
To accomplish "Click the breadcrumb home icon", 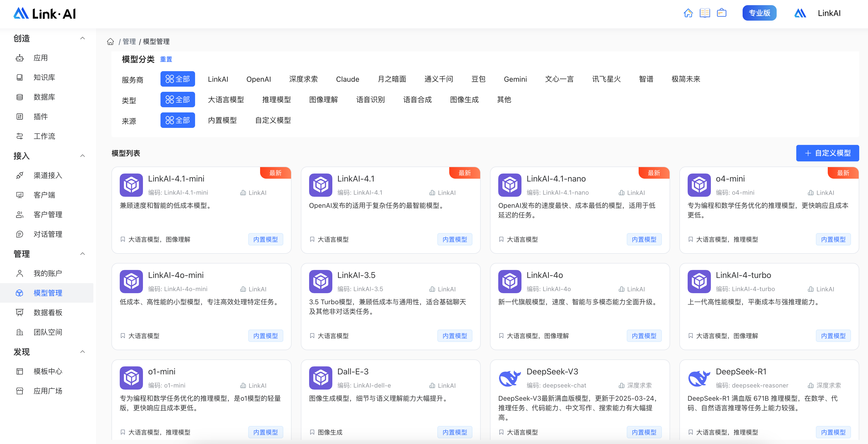I will [x=110, y=42].
